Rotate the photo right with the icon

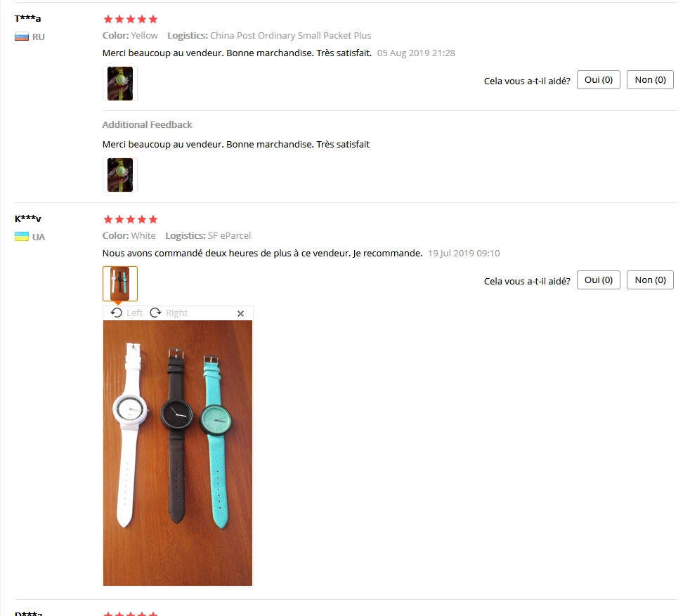point(155,313)
